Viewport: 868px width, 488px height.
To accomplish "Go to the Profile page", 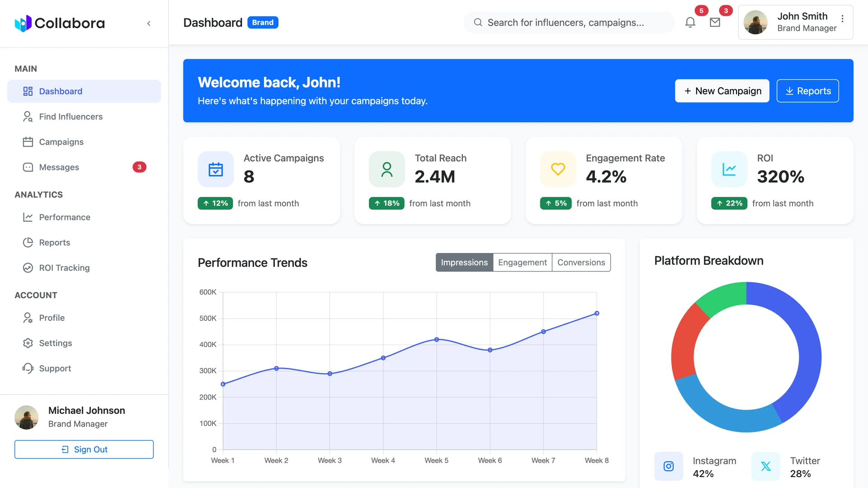I will click(x=84, y=318).
